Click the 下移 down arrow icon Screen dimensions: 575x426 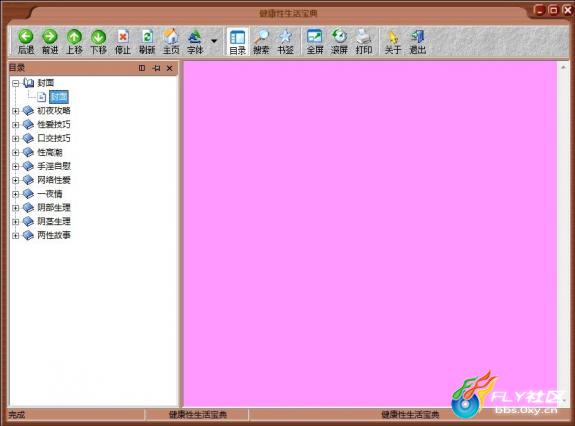(98, 37)
